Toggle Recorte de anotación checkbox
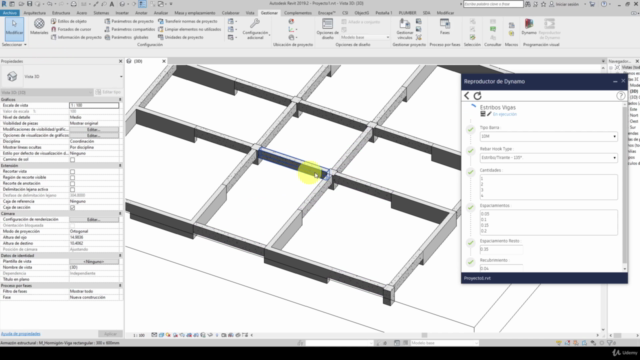Screen dimensions: 640x360 72,184
